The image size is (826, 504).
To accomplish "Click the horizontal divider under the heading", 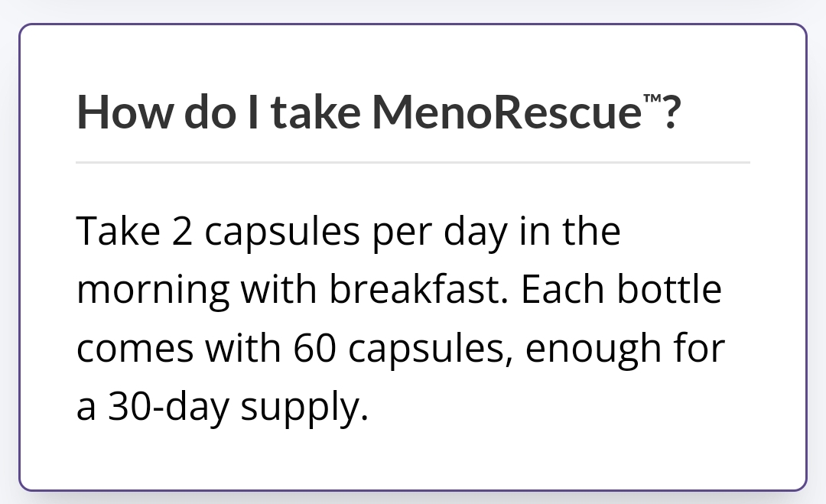I will click(x=413, y=163).
